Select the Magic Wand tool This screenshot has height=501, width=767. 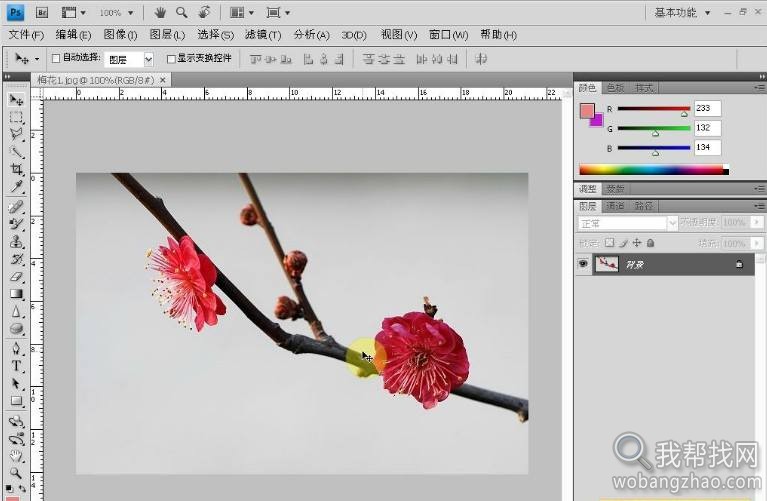click(16, 152)
